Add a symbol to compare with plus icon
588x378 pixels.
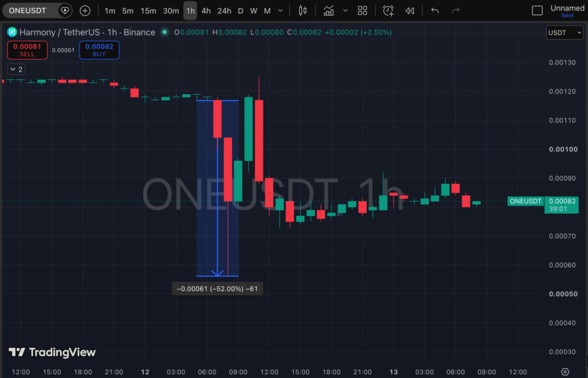pyautogui.click(x=85, y=10)
